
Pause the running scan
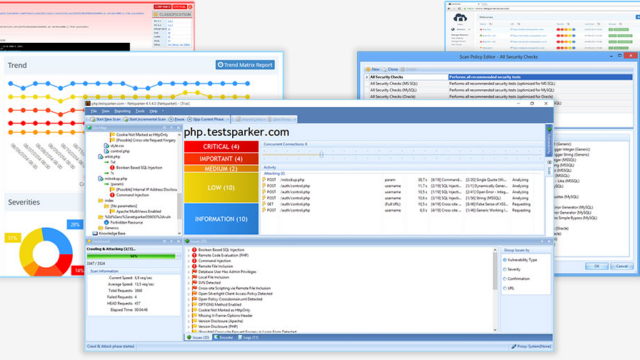click(x=177, y=119)
